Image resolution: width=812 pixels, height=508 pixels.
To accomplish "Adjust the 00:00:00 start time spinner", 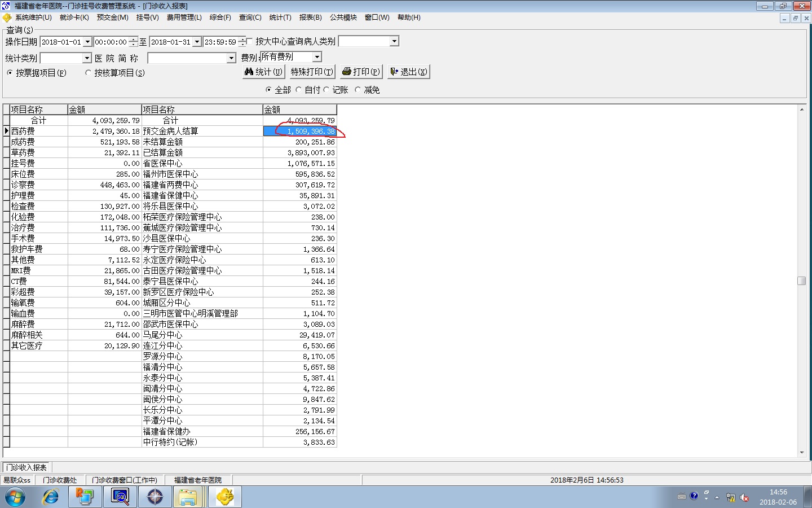I will pos(133,42).
